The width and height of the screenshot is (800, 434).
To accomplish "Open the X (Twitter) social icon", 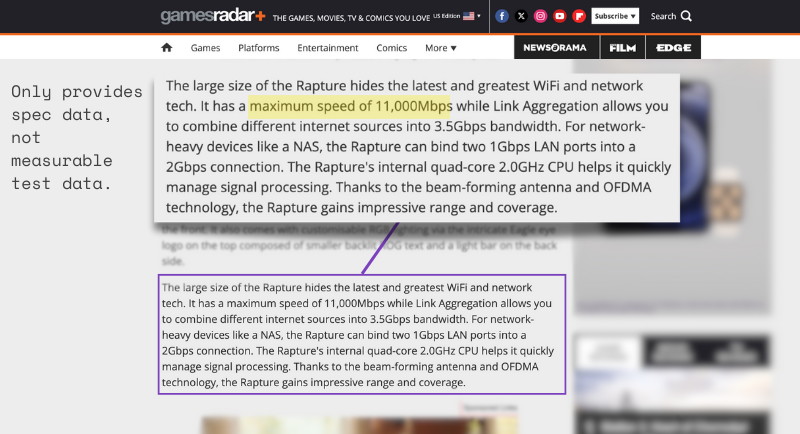I will coord(521,16).
